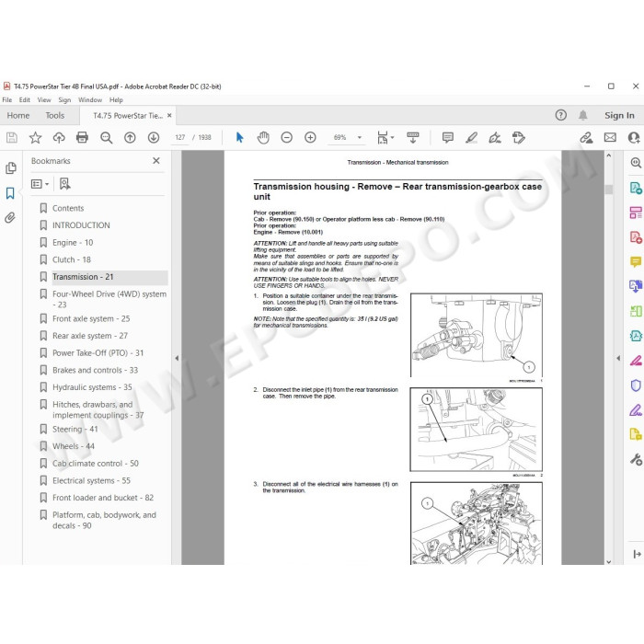Open Electrical systems - 55 bookmark
Image resolution: width=644 pixels, height=644 pixels.
pyautogui.click(x=91, y=480)
